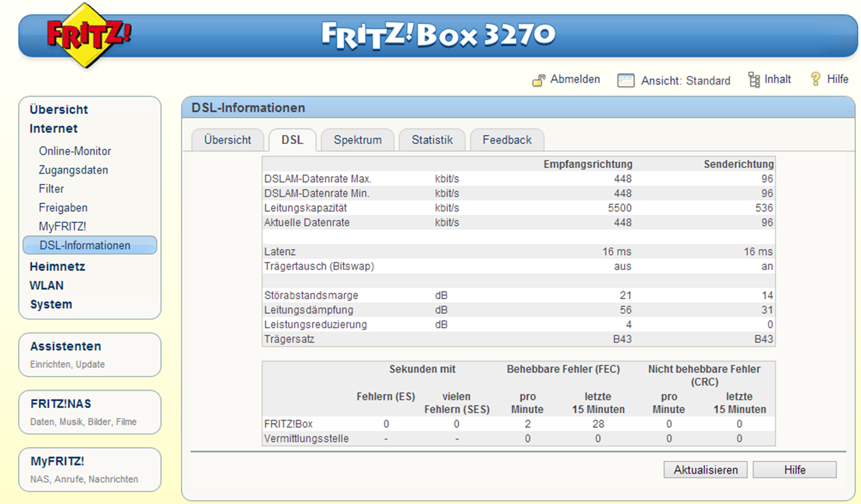
Task: Open the Inhalt link
Action: coord(778,79)
